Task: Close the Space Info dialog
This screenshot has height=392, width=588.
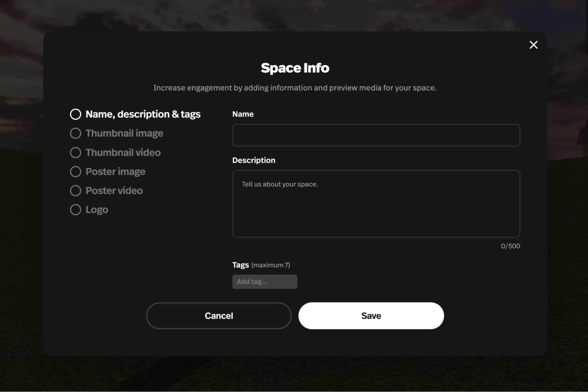Action: coord(533,45)
